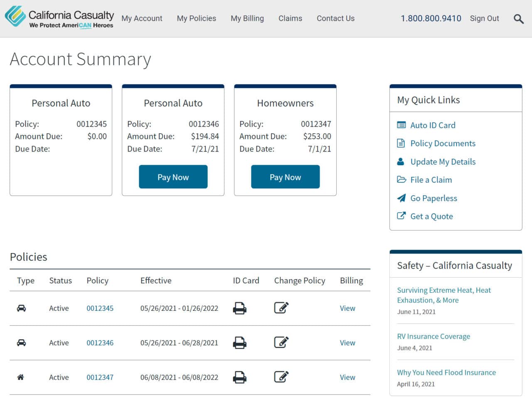Viewport: 532px width, 397px height.
Task: Open the File a Claim folder icon
Action: (x=401, y=179)
